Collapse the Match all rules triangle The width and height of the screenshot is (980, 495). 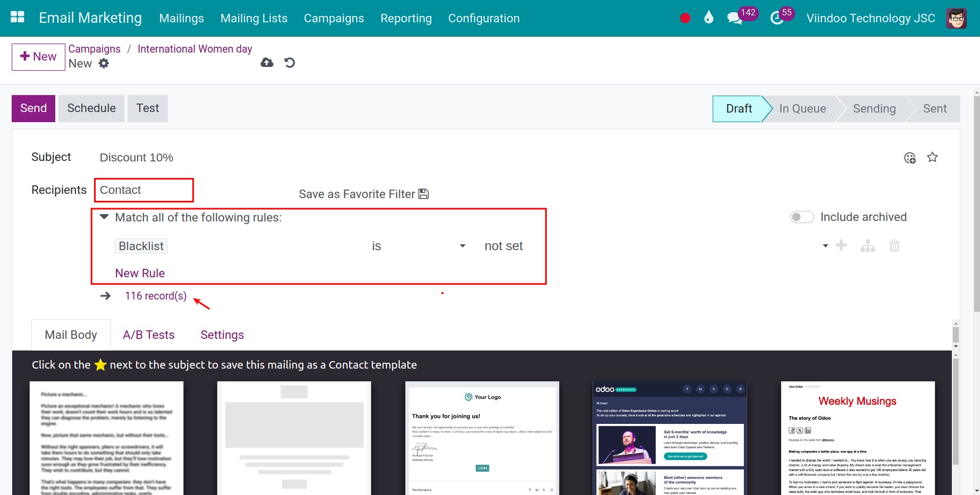104,217
